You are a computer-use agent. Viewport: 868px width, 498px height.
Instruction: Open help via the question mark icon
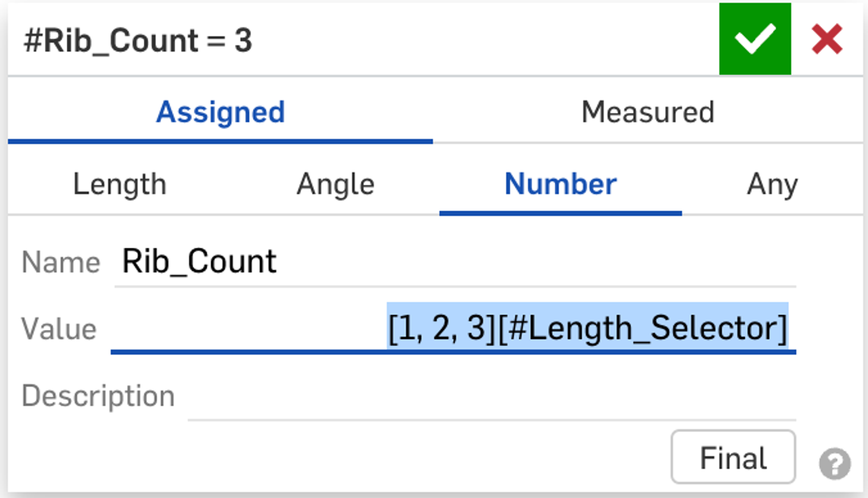click(834, 463)
